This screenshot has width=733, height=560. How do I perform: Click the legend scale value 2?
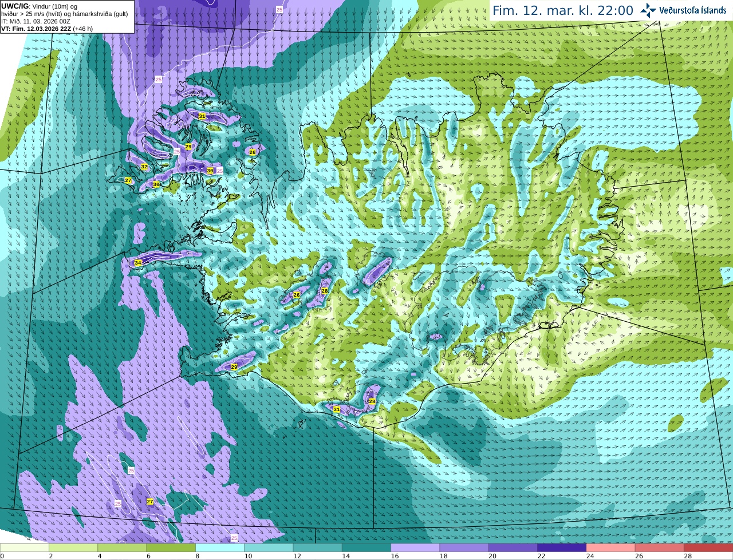pyautogui.click(x=51, y=556)
